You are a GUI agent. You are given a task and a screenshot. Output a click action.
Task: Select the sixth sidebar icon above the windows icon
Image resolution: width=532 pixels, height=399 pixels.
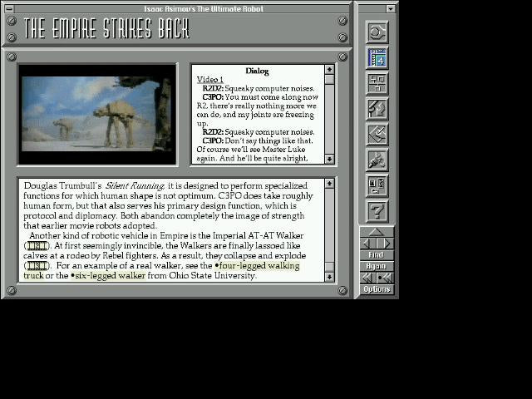click(377, 160)
